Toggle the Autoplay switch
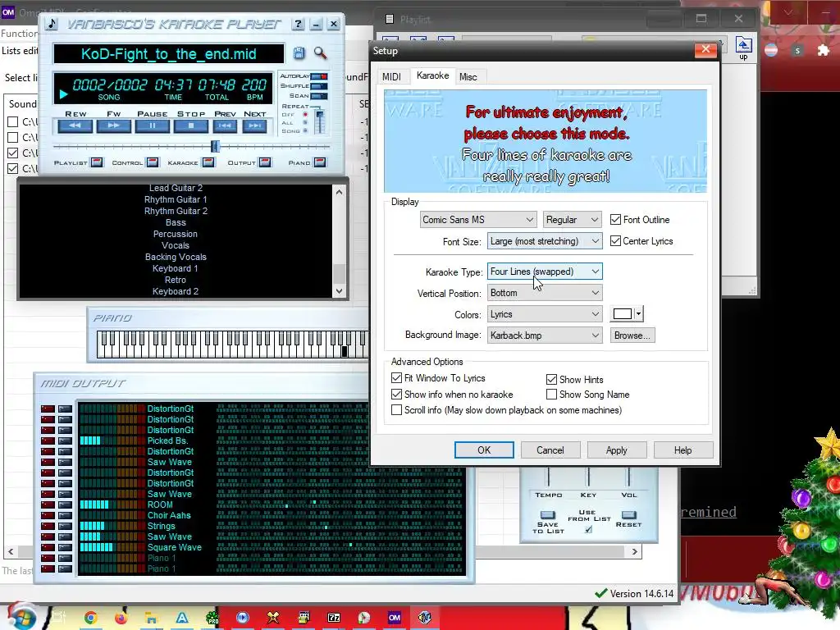Screen dimensions: 840x630 (x=319, y=76)
